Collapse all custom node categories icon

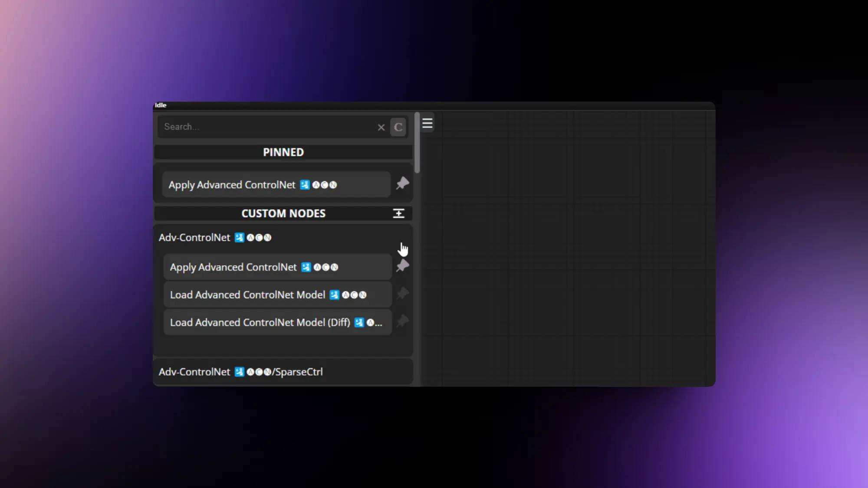pyautogui.click(x=398, y=213)
